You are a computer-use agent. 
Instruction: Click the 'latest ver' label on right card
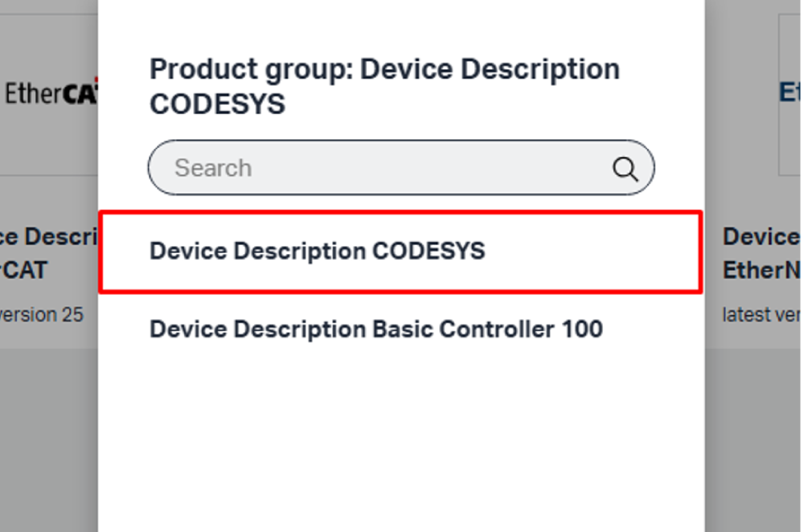pos(761,314)
